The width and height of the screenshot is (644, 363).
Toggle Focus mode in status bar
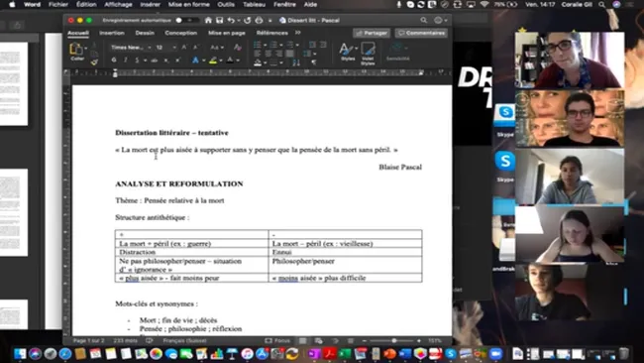coord(277,341)
